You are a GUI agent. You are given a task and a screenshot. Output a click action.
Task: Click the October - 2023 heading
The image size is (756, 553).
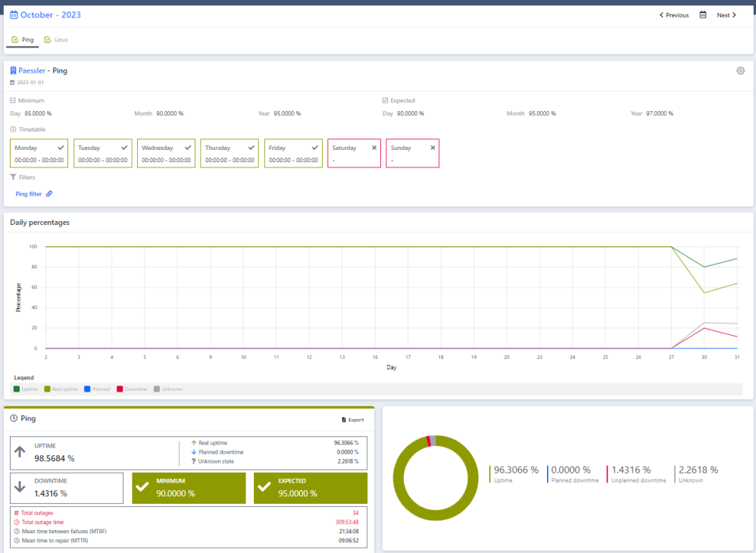pyautogui.click(x=51, y=15)
